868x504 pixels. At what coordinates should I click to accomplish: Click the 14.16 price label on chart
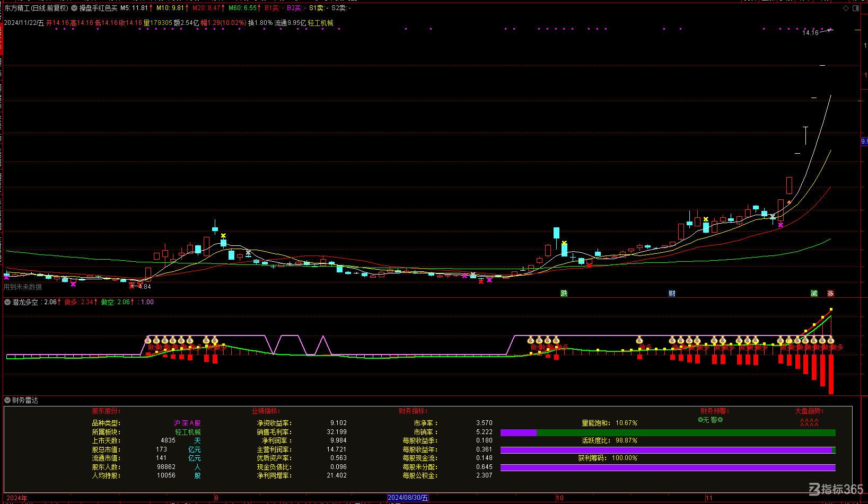point(810,33)
